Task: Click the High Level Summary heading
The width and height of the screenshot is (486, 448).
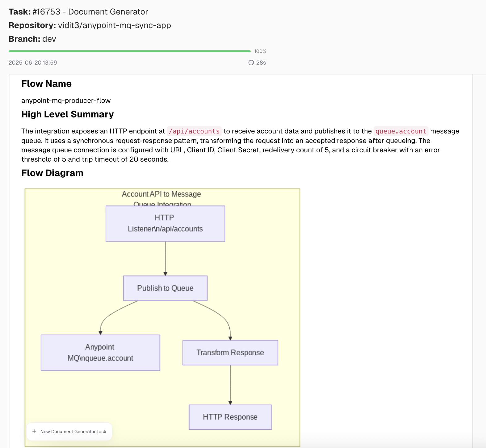Action: [68, 114]
